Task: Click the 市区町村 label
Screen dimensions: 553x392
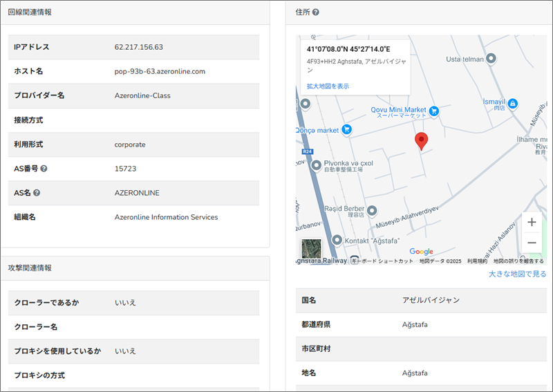Action: click(316, 349)
